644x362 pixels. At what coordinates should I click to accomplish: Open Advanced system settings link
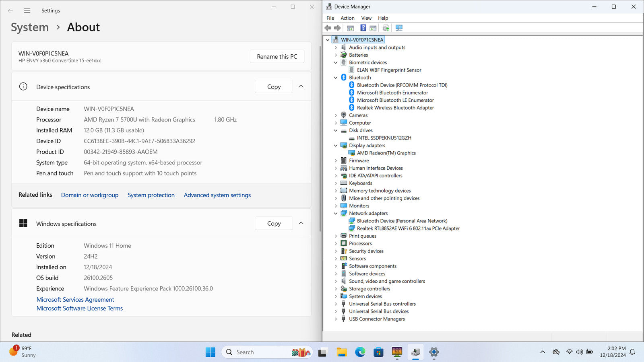pos(217,195)
